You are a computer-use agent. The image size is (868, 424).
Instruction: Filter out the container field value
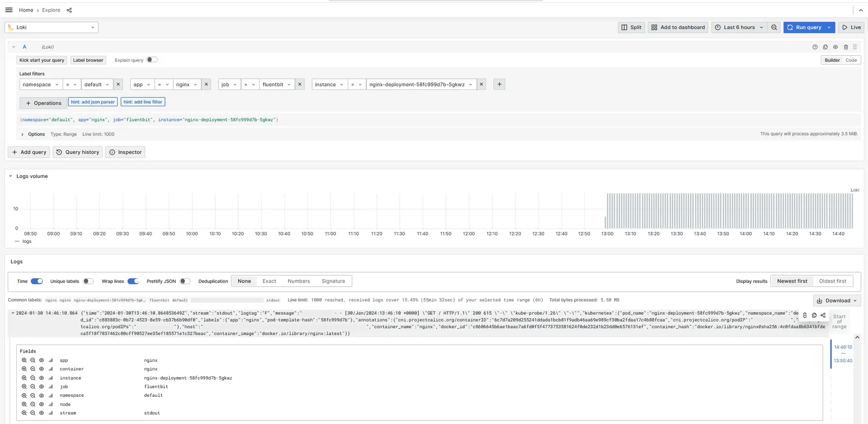(x=33, y=369)
